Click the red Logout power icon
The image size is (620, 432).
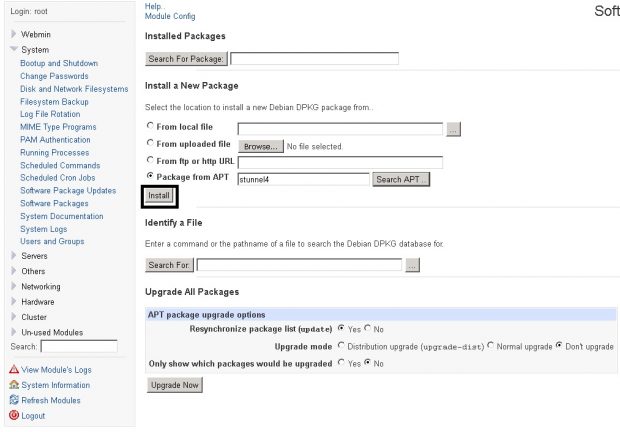click(x=14, y=415)
